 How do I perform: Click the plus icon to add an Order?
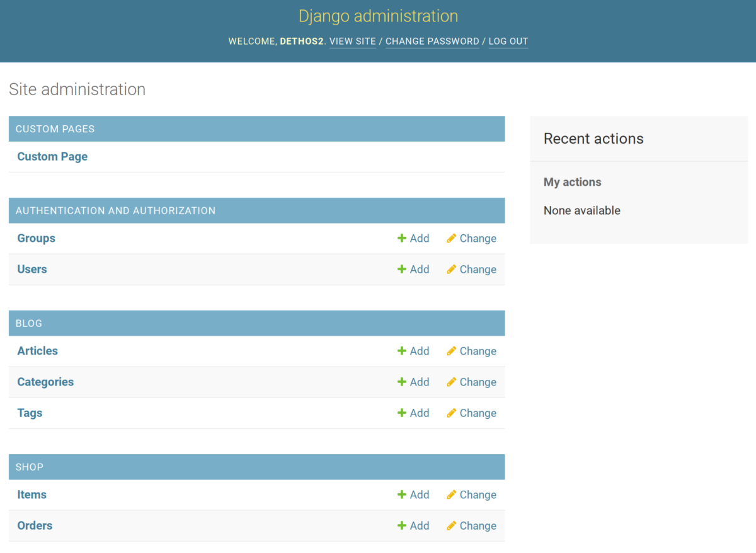pyautogui.click(x=401, y=525)
